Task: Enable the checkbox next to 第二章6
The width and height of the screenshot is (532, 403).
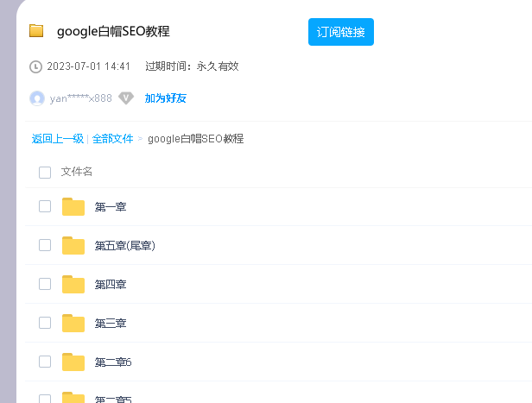Action: [45, 362]
